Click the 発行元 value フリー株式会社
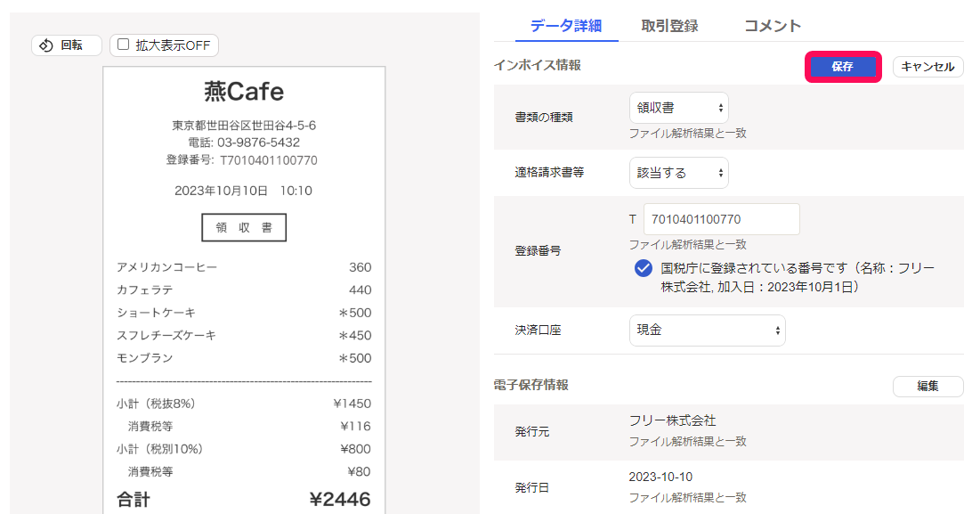 [x=673, y=420]
